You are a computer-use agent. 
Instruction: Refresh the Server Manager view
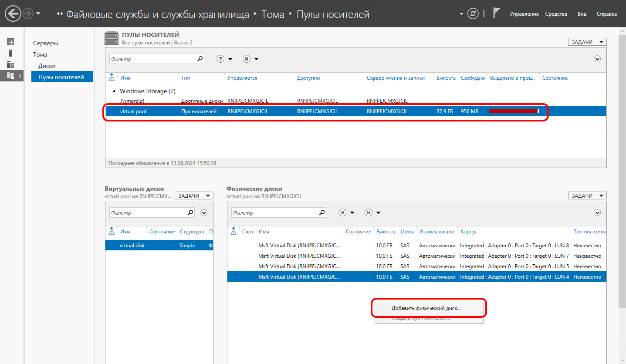tap(473, 14)
